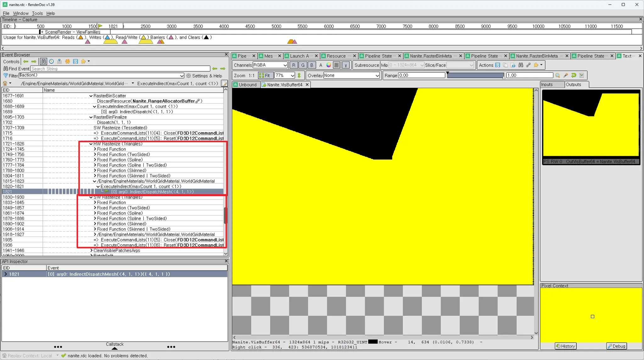Click the bookmark asterisk icon in Event Browser

[x=67, y=61]
